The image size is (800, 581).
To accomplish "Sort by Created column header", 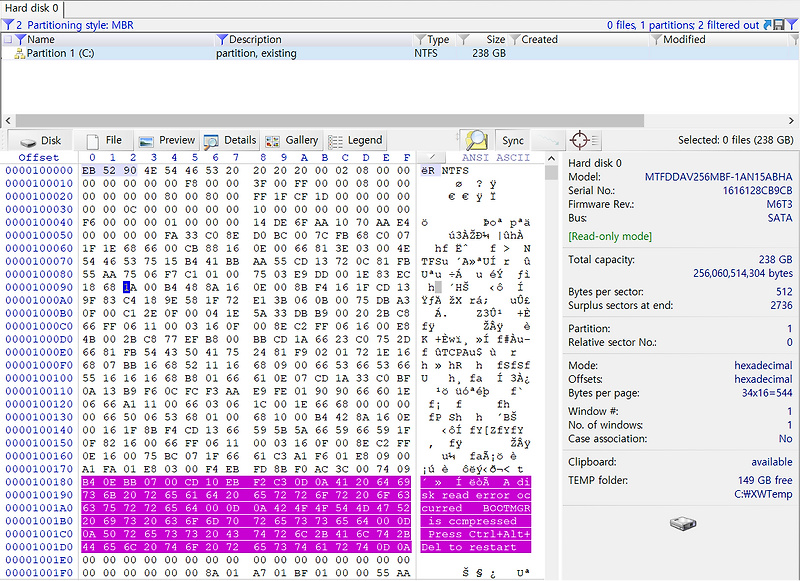I will (x=539, y=39).
